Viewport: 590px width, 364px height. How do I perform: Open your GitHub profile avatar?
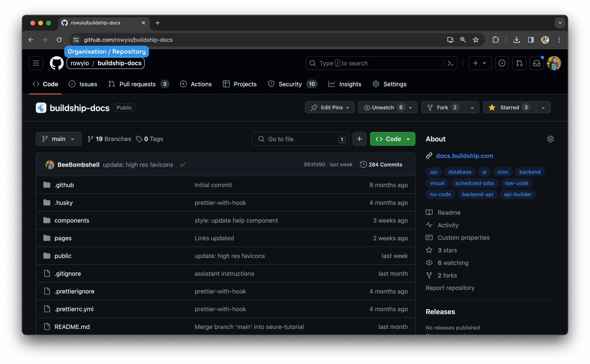click(554, 63)
